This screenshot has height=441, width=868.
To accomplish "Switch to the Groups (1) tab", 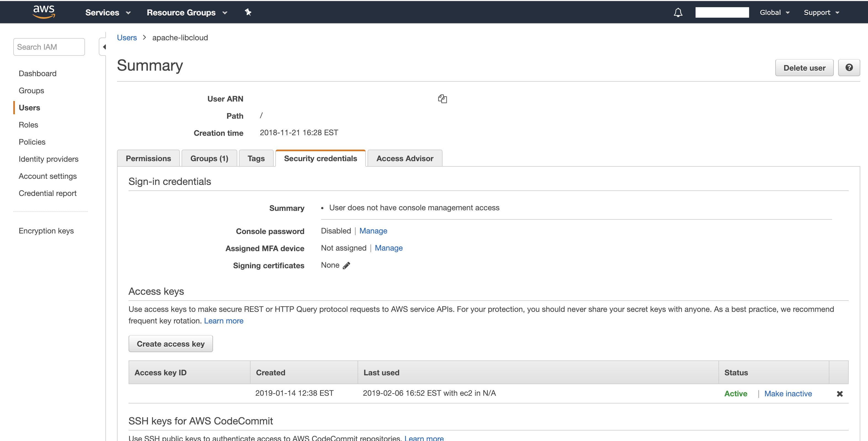I will (209, 158).
